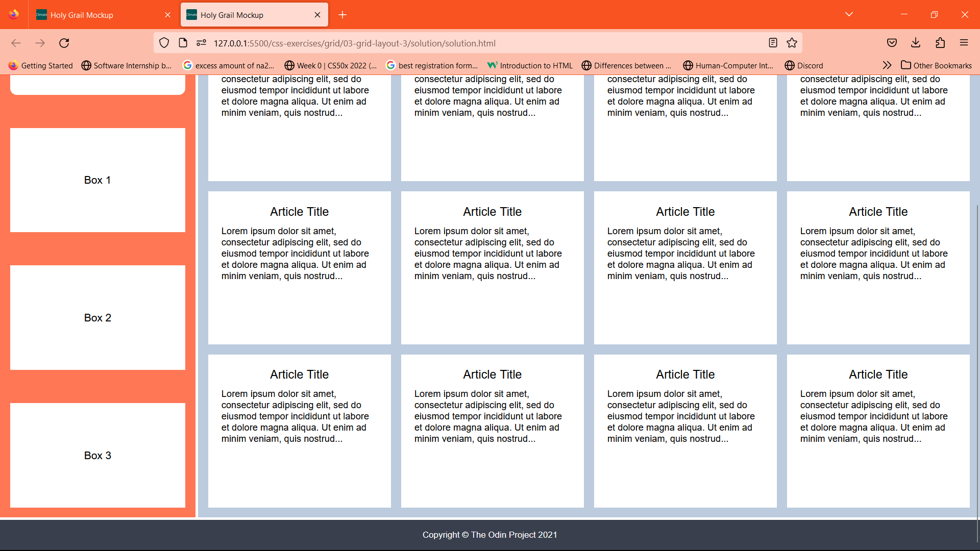Open the Other Bookmarks folder
980x551 pixels.
[937, 65]
